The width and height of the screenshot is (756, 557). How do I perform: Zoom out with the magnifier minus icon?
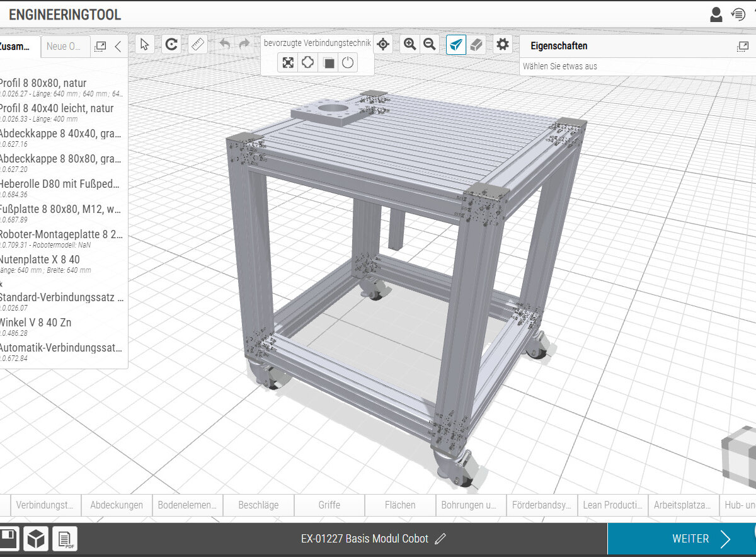pyautogui.click(x=430, y=44)
